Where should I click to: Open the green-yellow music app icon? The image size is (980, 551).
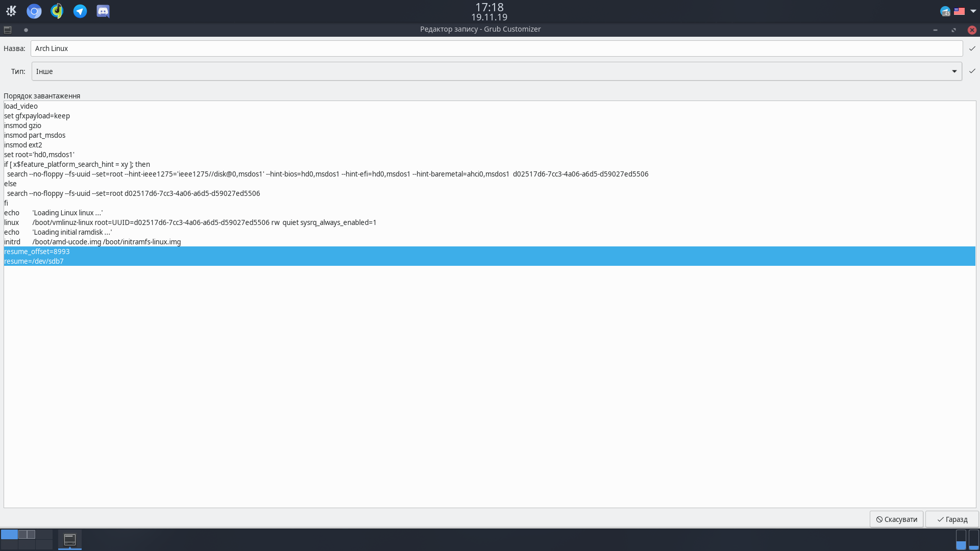[x=57, y=11]
